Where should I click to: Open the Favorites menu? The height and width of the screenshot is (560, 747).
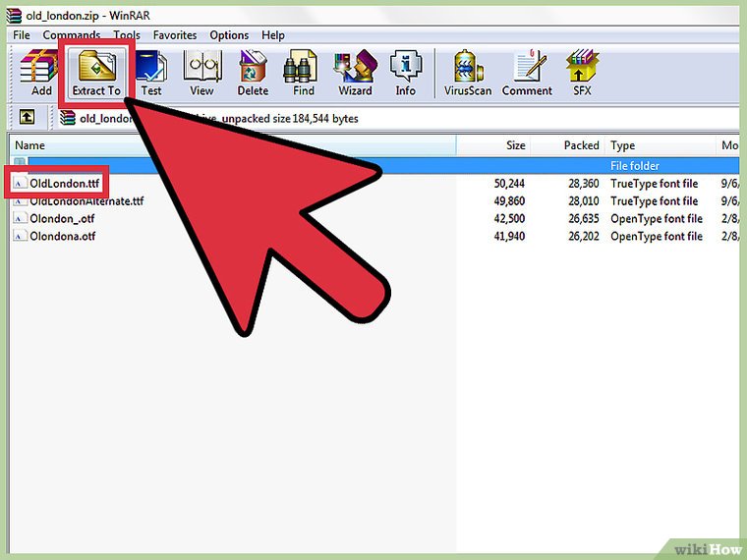tap(175, 35)
